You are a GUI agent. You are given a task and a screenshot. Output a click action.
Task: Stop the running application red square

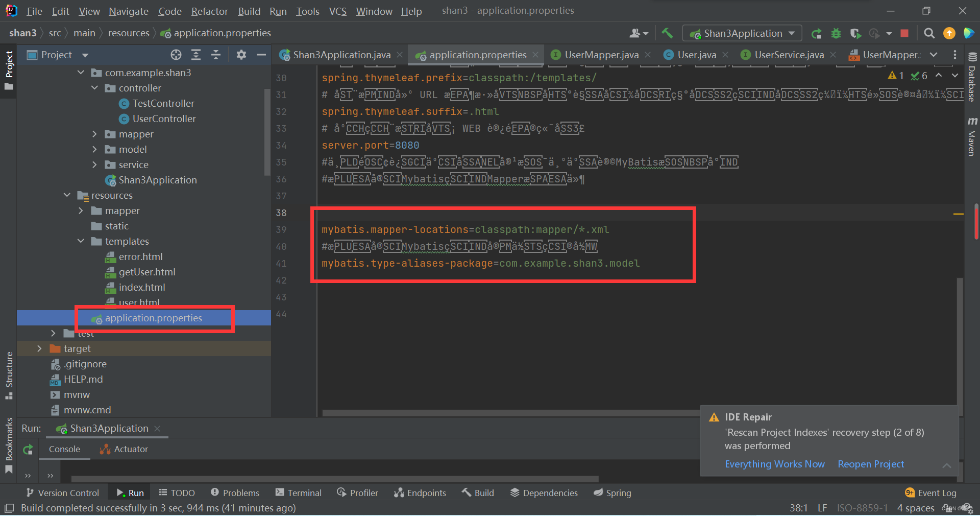(x=904, y=33)
